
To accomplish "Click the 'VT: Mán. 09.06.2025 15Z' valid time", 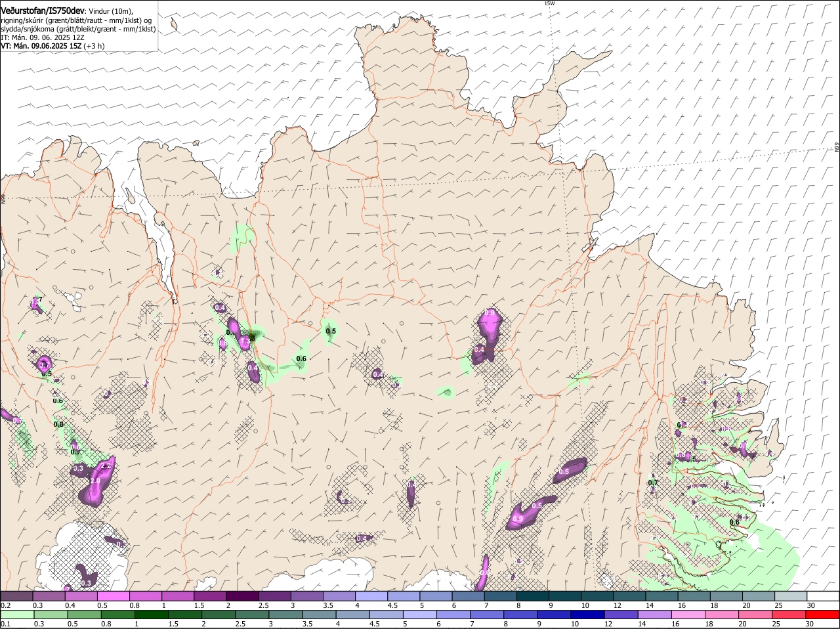I will coord(41,46).
